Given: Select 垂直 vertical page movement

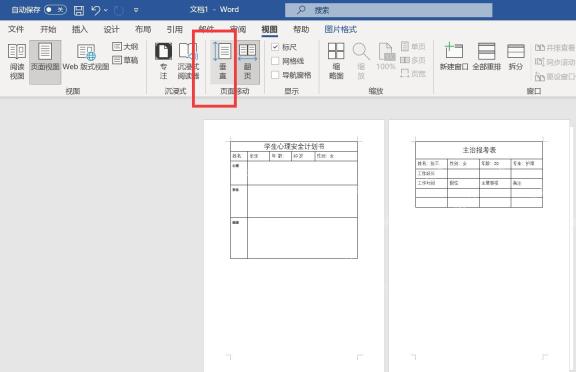Looking at the screenshot, I should pos(223,61).
